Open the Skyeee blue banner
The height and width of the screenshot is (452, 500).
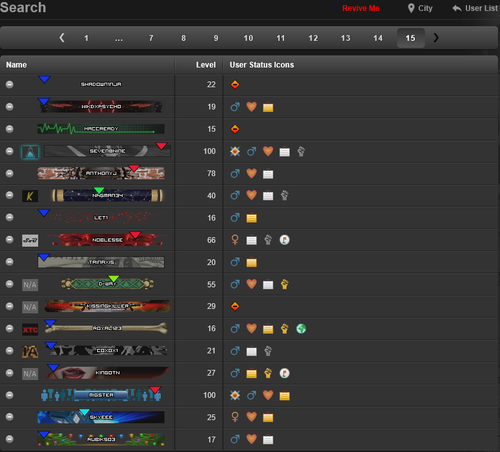tap(101, 417)
